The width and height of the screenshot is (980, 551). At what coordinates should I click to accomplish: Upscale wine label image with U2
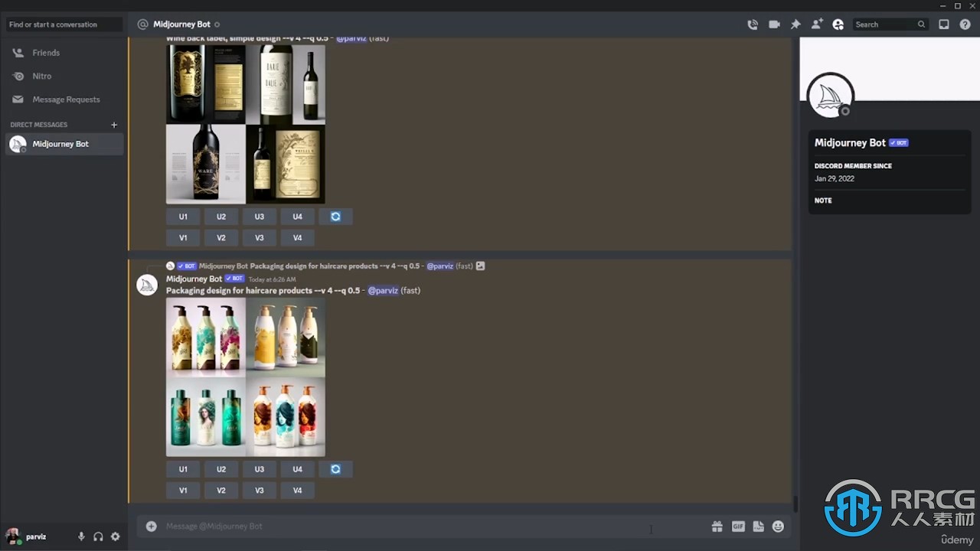(x=221, y=217)
